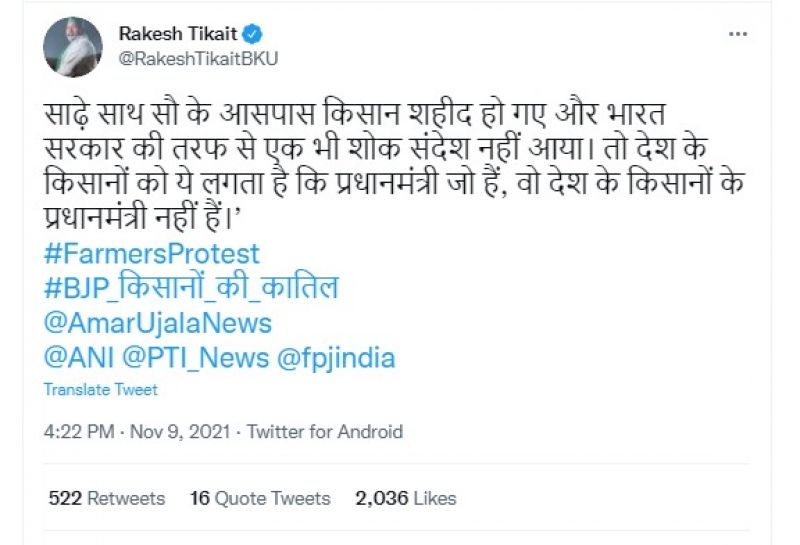Open the @RakeshTikaitBKU handle link

point(198,58)
